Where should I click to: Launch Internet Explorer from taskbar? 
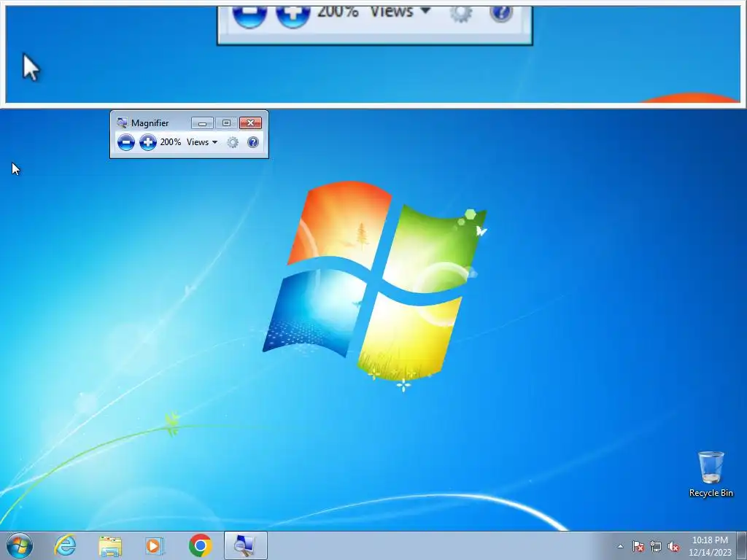[x=65, y=545]
